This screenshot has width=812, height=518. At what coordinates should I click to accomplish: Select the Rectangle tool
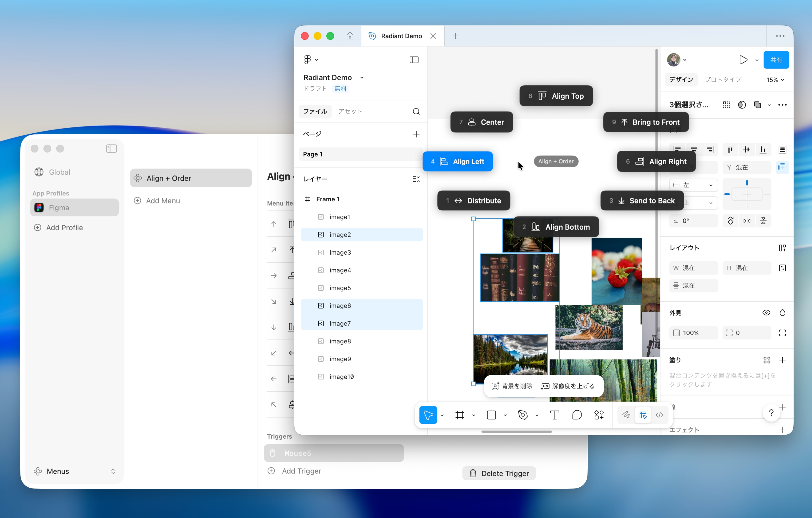pyautogui.click(x=492, y=415)
